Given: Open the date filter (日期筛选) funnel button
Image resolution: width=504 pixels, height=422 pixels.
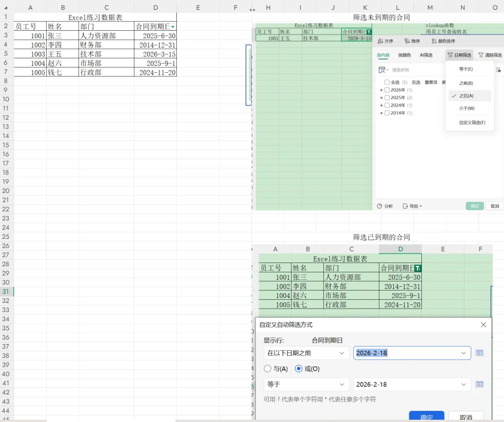Looking at the screenshot, I should (x=459, y=55).
